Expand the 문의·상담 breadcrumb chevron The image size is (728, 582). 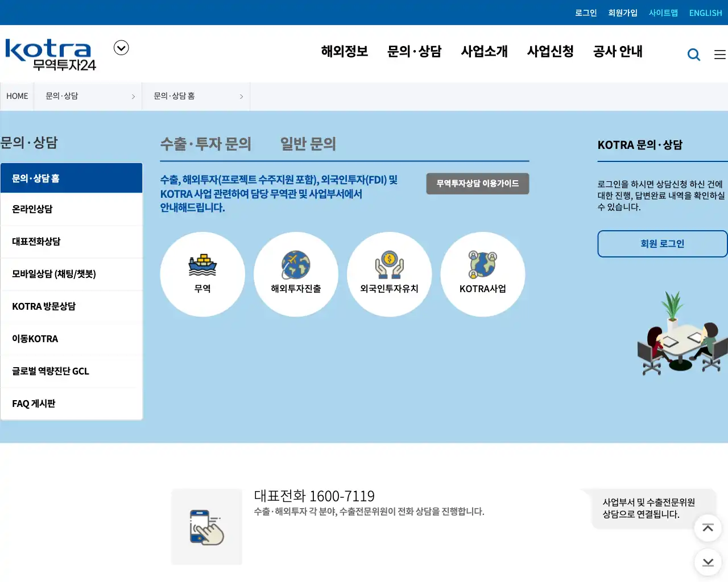coord(133,96)
